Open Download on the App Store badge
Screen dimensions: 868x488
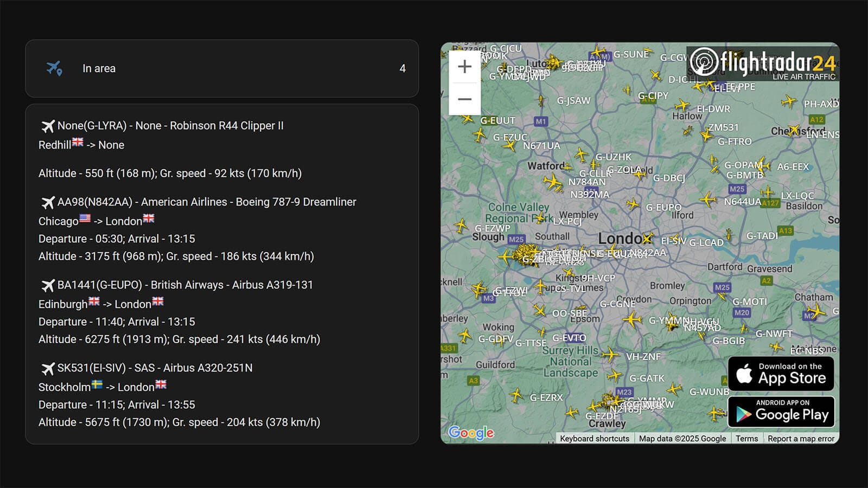tap(781, 374)
